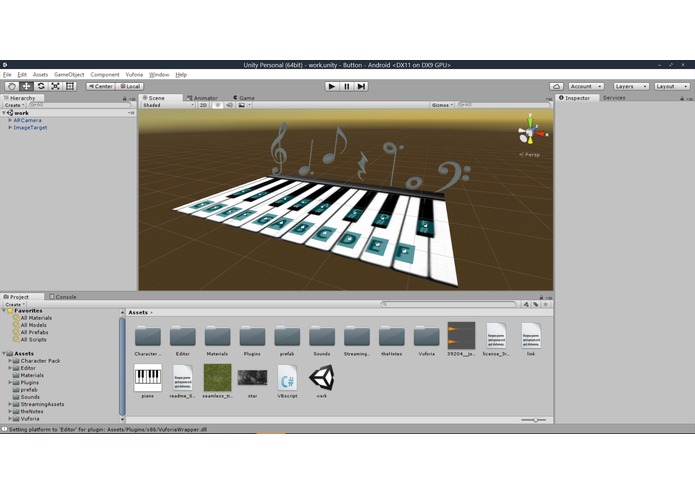Toggle Local handle rotation button

point(130,86)
